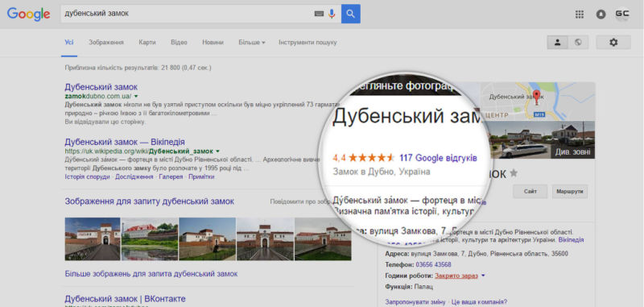Open first castle image thumbnail with bridge
This screenshot has width=644, height=307.
click(x=93, y=239)
